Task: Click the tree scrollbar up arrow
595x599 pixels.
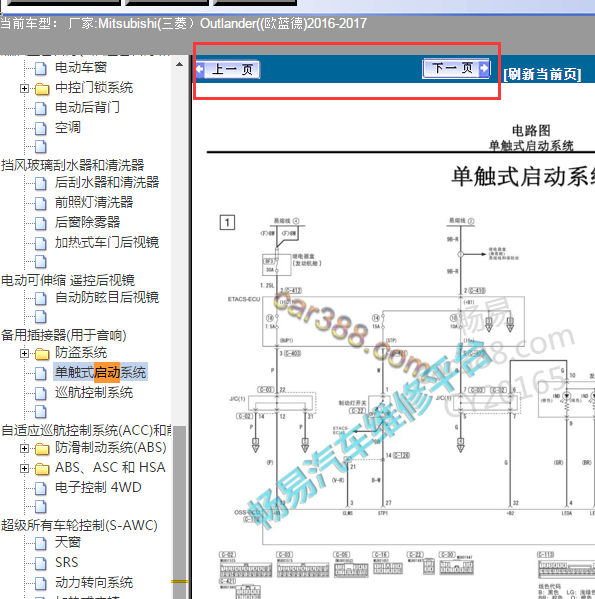Action: [x=179, y=64]
